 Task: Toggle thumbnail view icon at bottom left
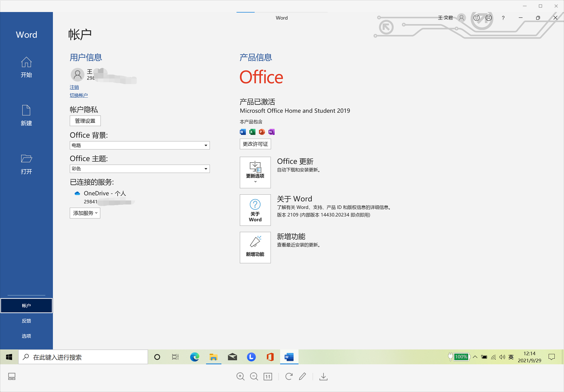point(12,376)
